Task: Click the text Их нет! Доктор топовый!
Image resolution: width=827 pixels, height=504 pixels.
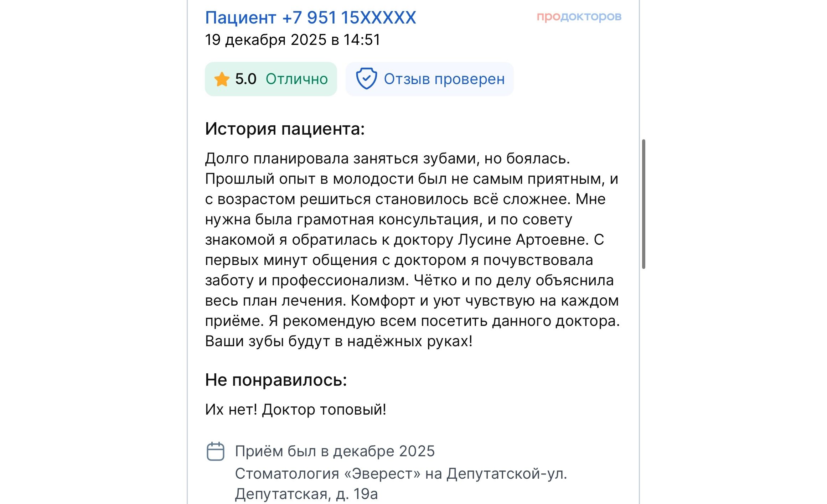Action: click(x=295, y=410)
